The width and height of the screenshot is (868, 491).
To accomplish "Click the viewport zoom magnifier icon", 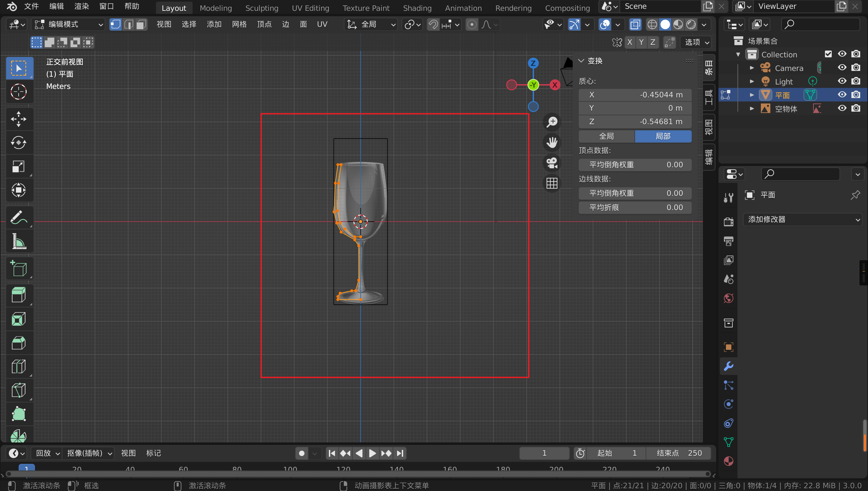I will pyautogui.click(x=552, y=122).
